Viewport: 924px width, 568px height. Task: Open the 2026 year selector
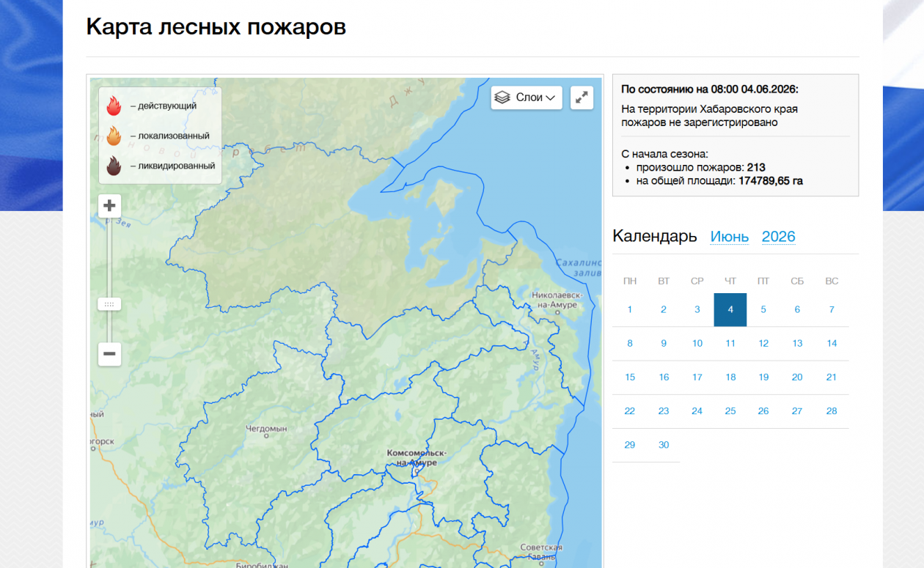coord(779,237)
